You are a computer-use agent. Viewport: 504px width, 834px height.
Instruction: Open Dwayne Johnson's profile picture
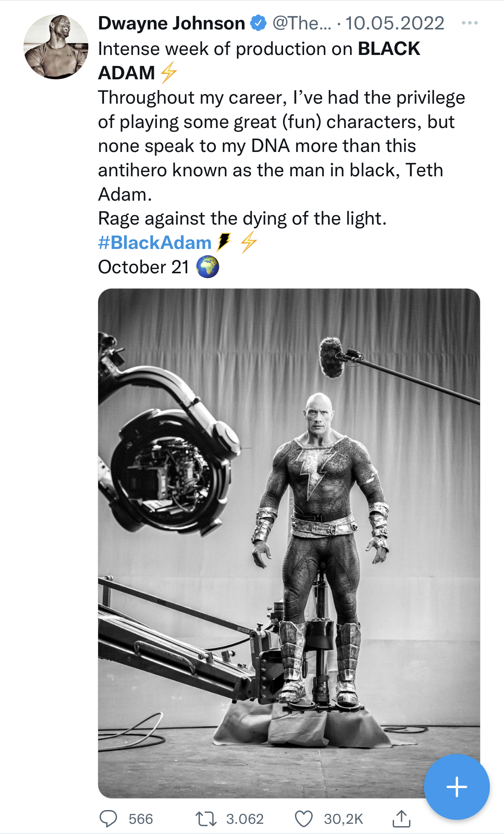tap(56, 47)
